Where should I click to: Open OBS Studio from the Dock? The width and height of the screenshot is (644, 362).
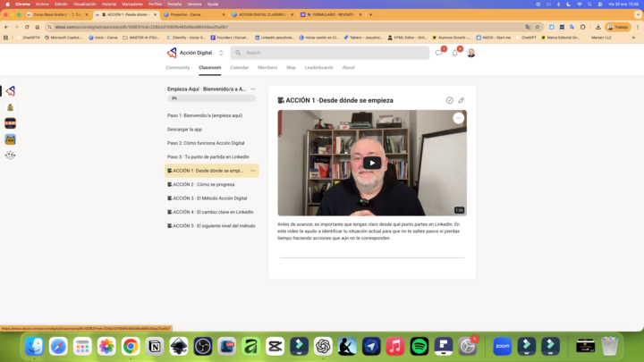point(203,347)
